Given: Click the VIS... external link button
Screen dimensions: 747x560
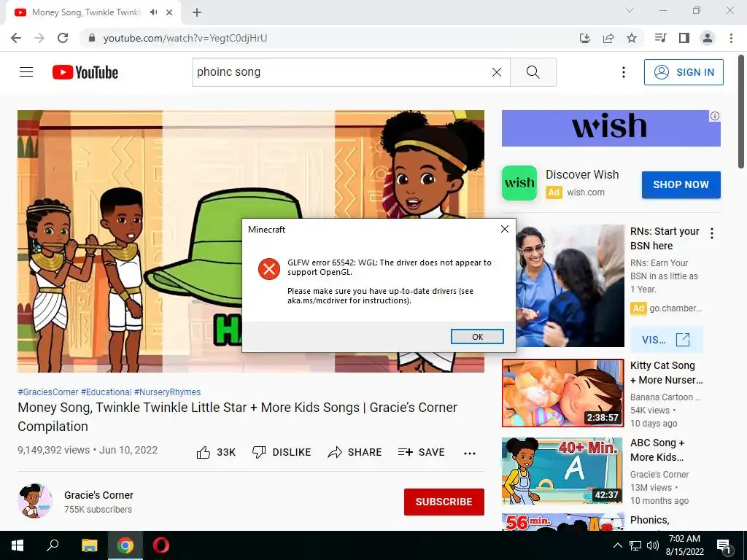Looking at the screenshot, I should [666, 340].
